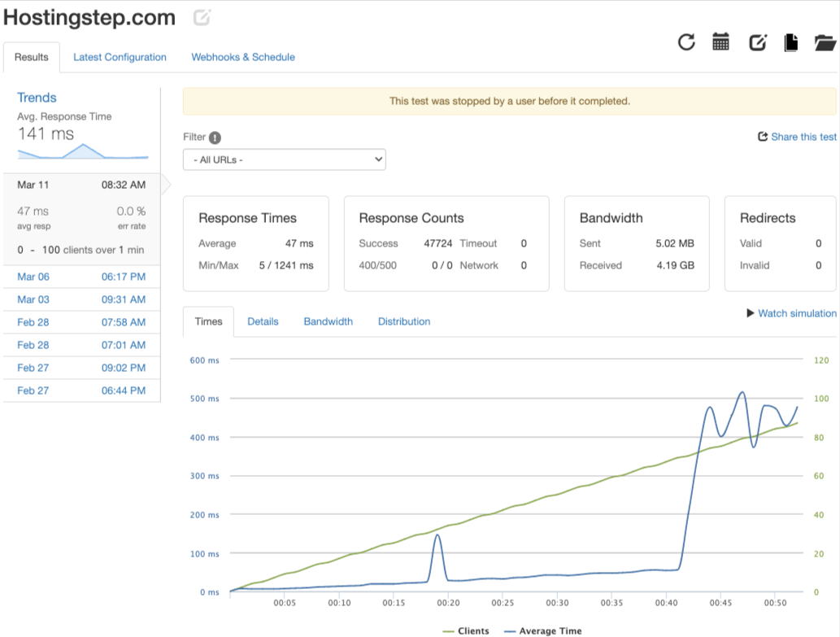Click the test stopped warning banner

(510, 101)
